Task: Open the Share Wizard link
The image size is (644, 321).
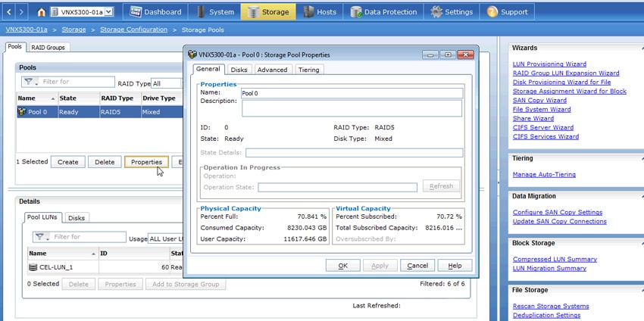Action: [x=533, y=118]
